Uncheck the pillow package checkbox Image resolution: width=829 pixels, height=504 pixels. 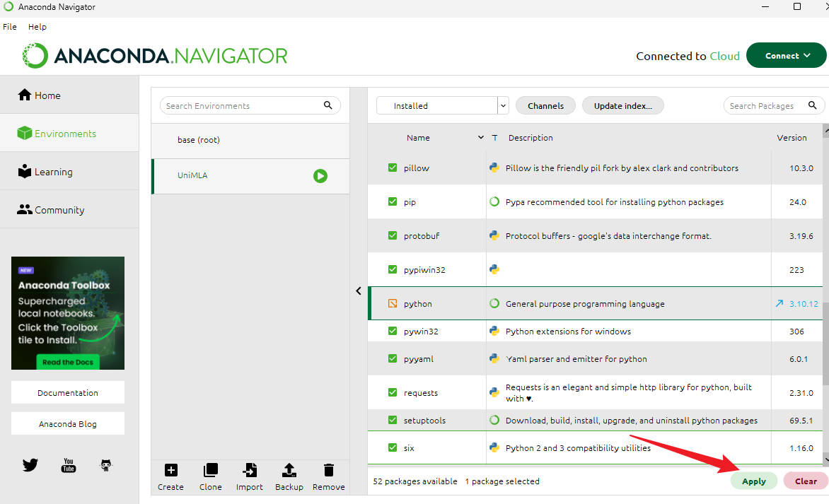tap(393, 168)
